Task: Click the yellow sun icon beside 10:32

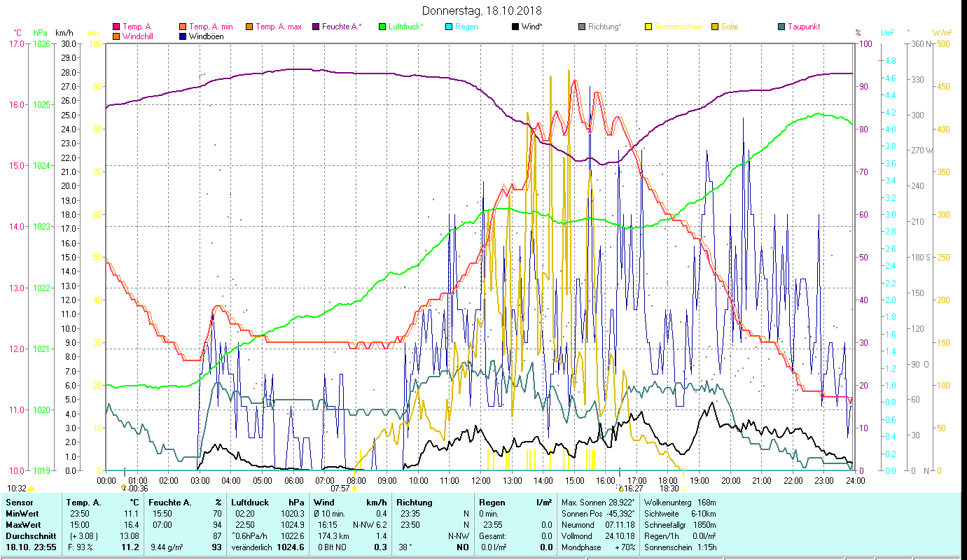Action: tap(32, 489)
